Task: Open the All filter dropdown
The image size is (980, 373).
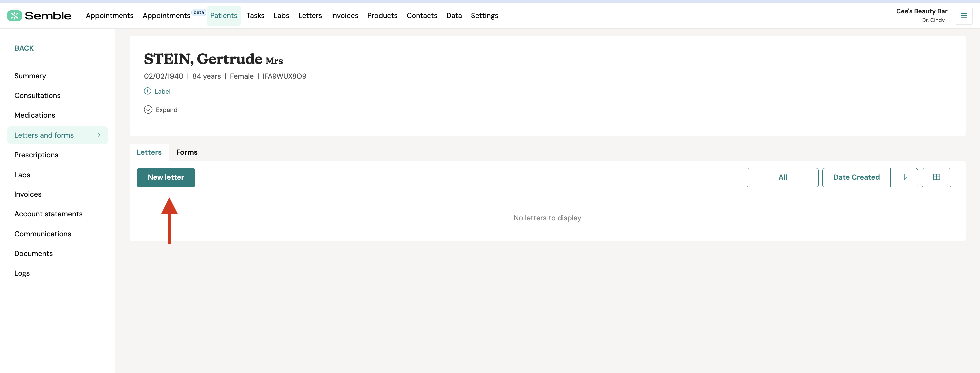Action: [x=782, y=177]
